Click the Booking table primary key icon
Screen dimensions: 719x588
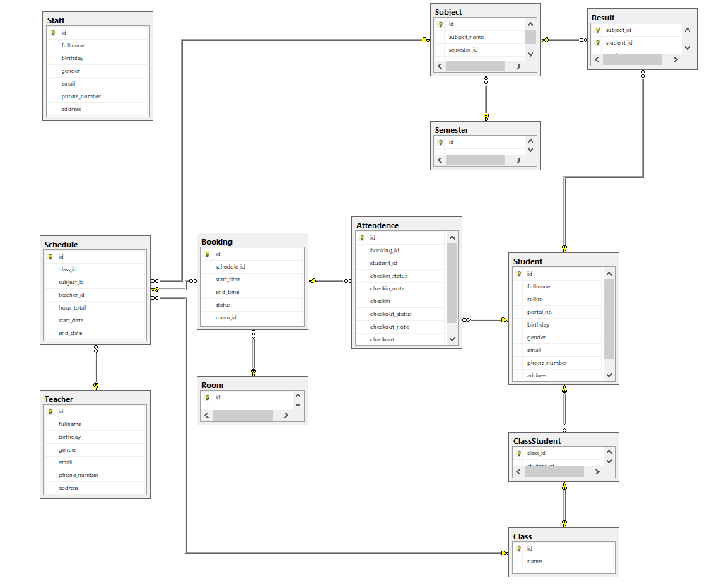(x=207, y=254)
